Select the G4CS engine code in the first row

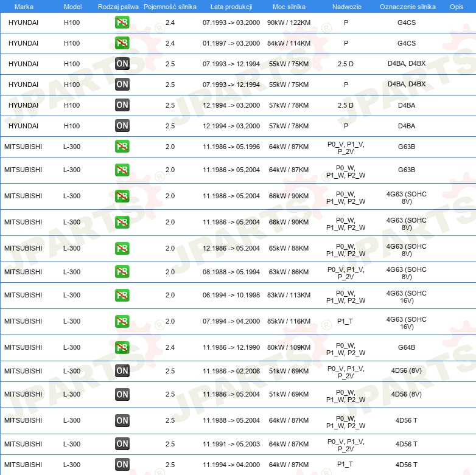(x=407, y=23)
